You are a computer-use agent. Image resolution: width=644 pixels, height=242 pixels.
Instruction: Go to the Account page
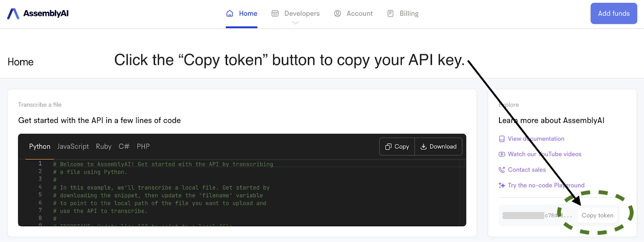point(353,14)
